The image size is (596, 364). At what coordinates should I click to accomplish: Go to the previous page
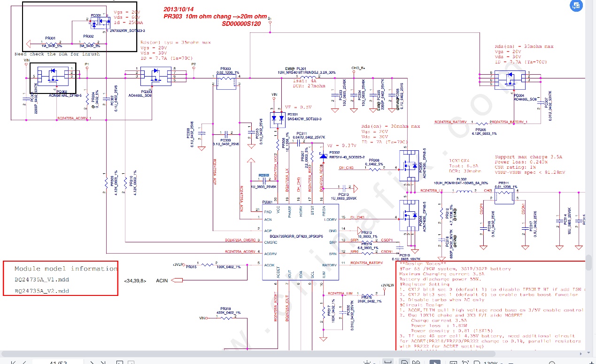24,363
